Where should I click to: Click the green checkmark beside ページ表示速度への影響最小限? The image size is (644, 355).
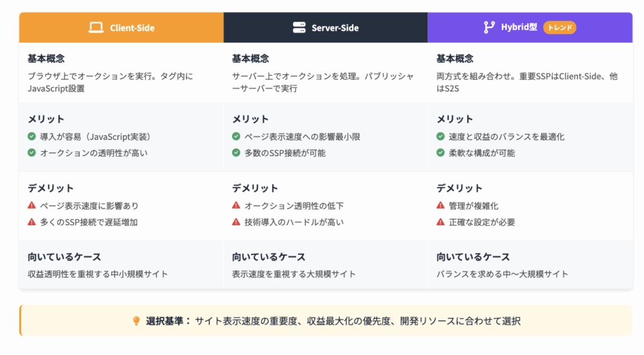(x=236, y=136)
